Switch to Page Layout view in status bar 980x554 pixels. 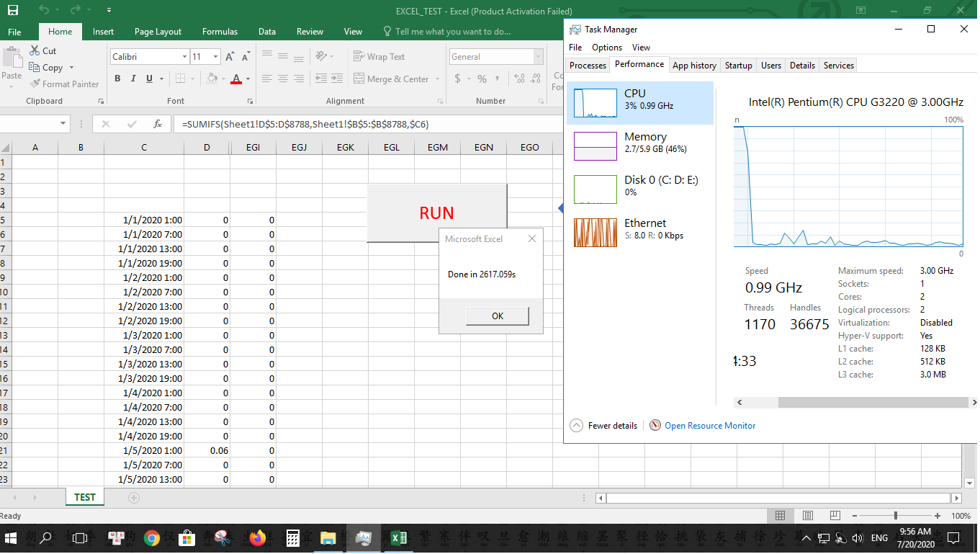(x=807, y=516)
